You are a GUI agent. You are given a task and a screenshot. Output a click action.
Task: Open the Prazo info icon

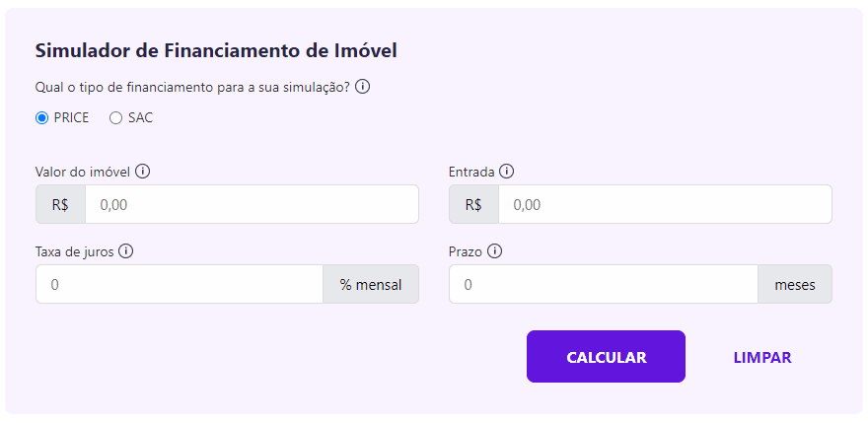pyautogui.click(x=495, y=251)
